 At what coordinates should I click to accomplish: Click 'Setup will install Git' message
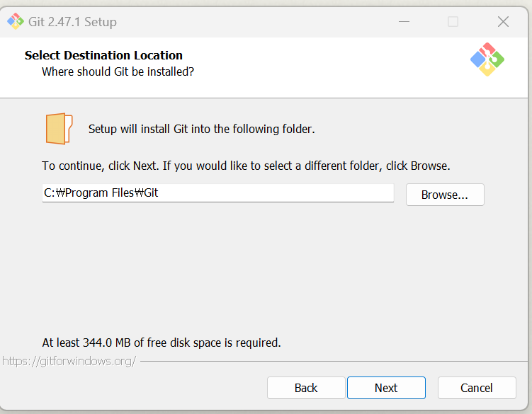click(x=201, y=130)
